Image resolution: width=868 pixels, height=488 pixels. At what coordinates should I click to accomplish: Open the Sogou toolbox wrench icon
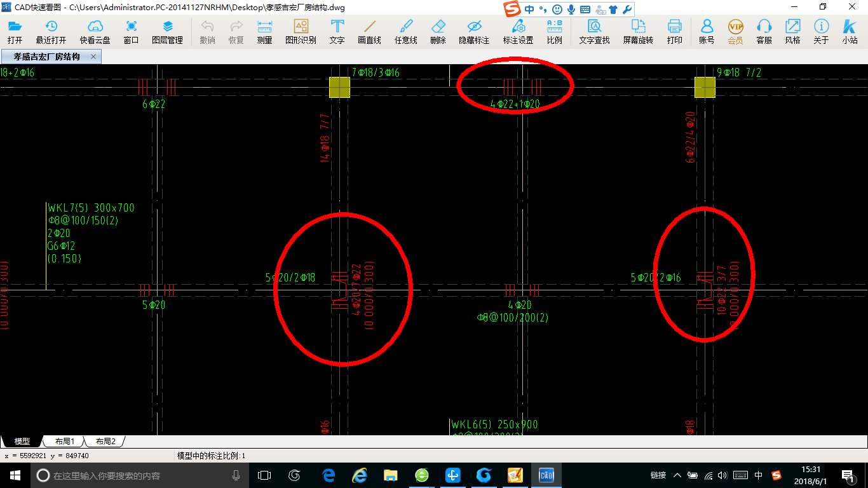627,10
